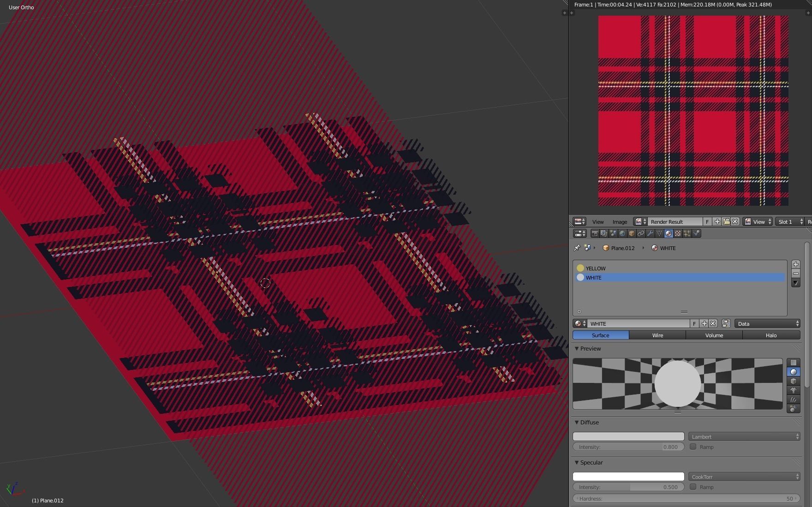The image size is (812, 507).
Task: Open the World properties tab (globe icon)
Action: [622, 233]
